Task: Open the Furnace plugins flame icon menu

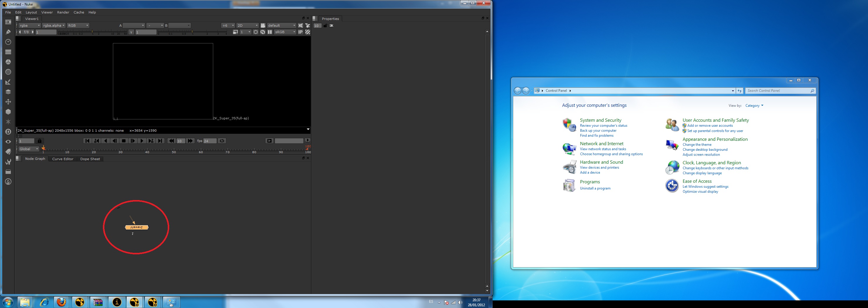Action: point(8,182)
